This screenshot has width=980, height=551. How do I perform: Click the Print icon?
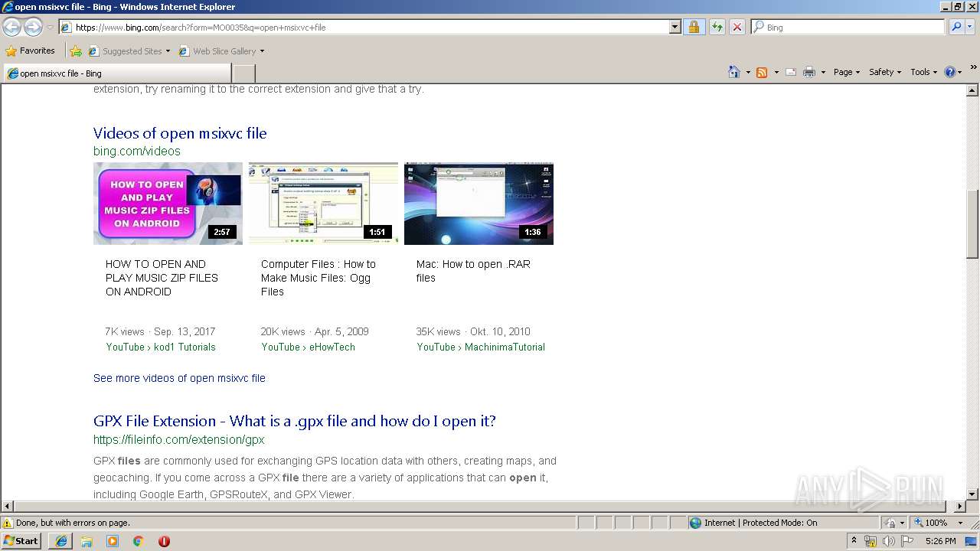[x=808, y=72]
